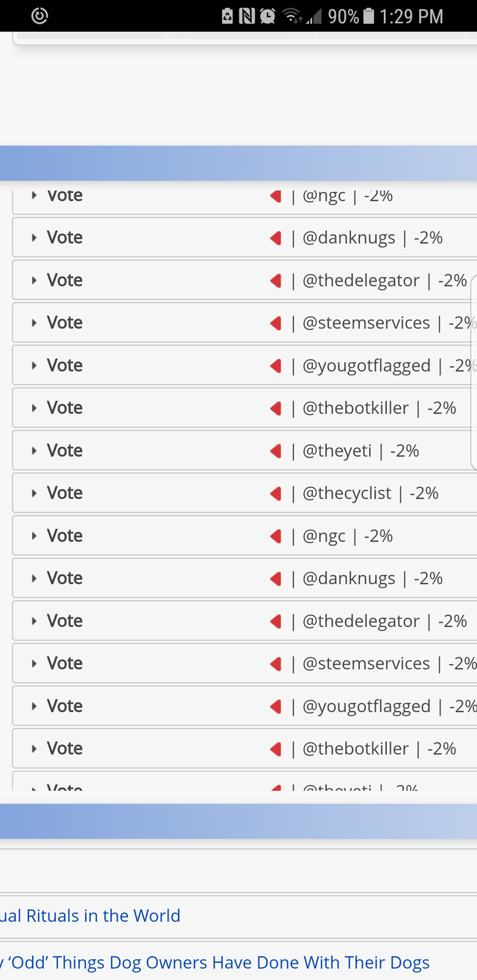The image size is (477, 980).
Task: Expand the @theyeti Vote row arrow
Action: [x=34, y=451]
